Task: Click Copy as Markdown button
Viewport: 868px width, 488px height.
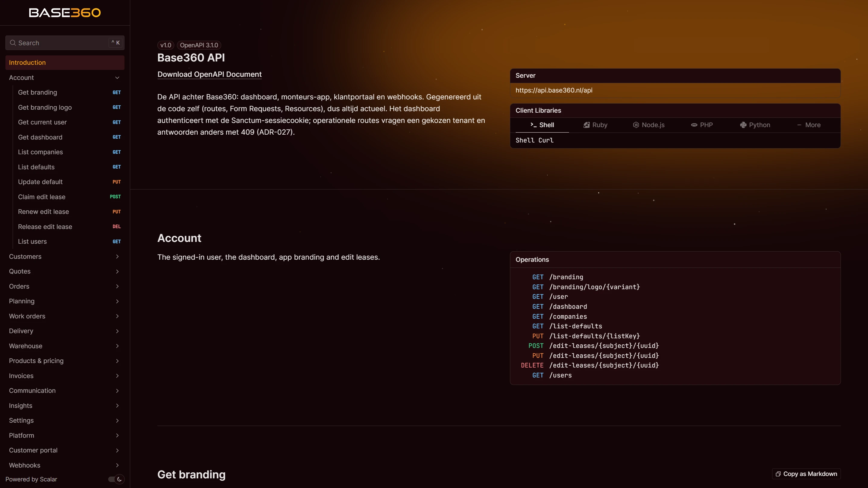Action: [806, 474]
